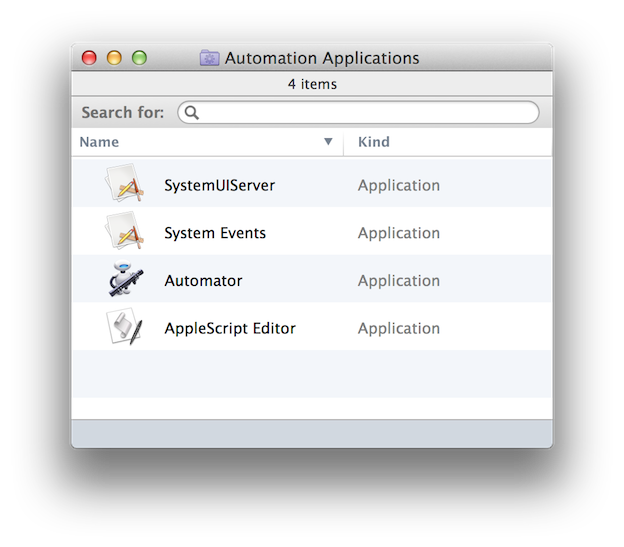Click the Application kind in System Events row
Viewport: 624px width, 547px height.
[399, 233]
